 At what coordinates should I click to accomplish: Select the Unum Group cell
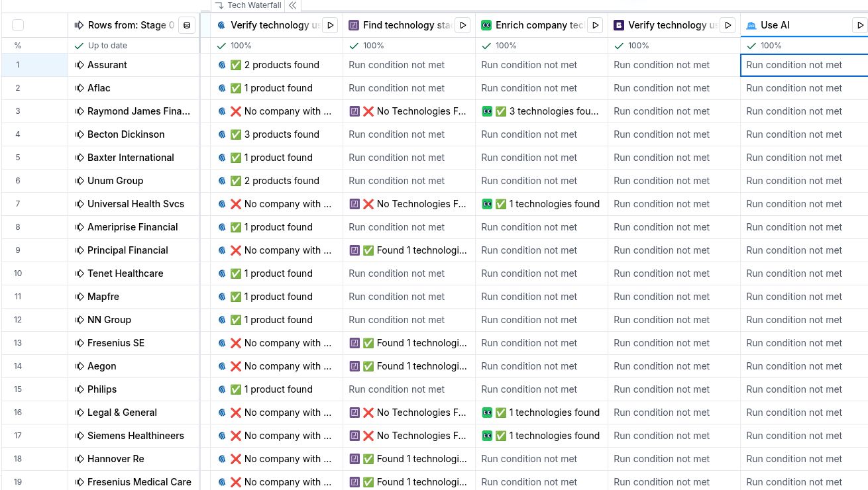click(134, 181)
